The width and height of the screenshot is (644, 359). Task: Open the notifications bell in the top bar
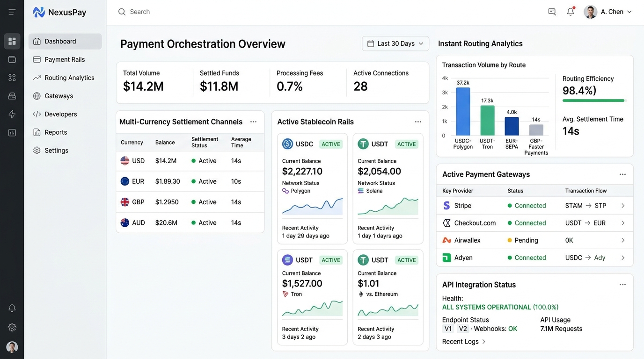(x=571, y=12)
